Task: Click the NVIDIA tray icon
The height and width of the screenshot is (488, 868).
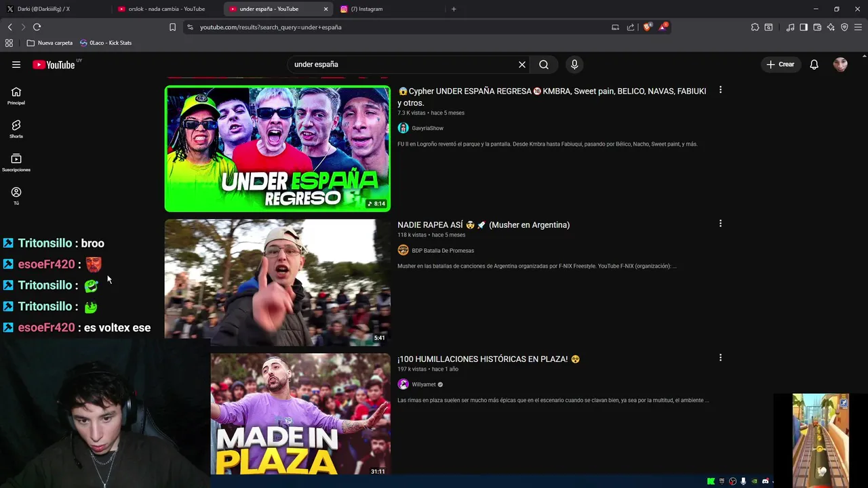Action: [x=754, y=481]
